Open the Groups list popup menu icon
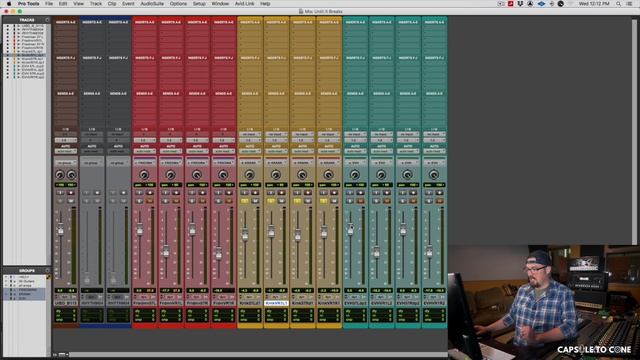The height and width of the screenshot is (360, 640). [x=47, y=270]
